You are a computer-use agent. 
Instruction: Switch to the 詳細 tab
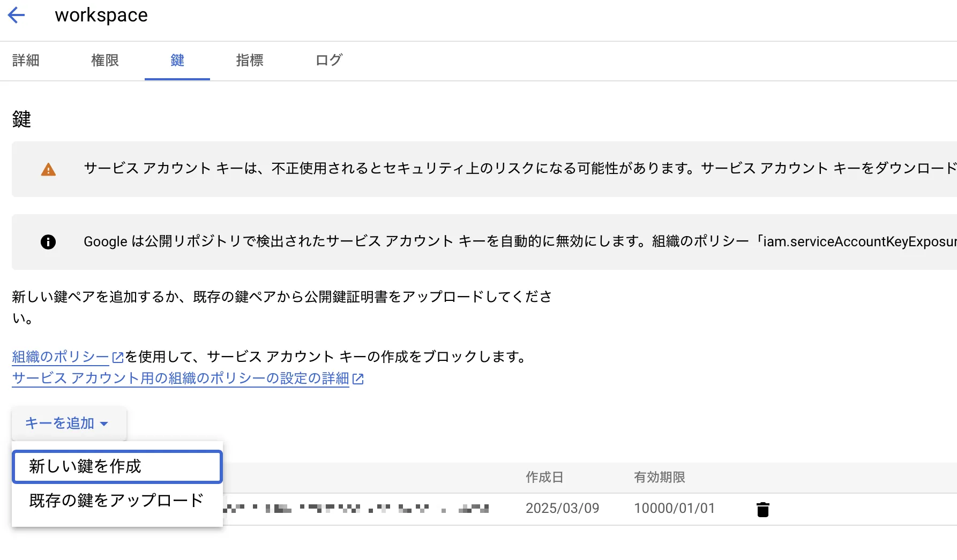coord(26,60)
